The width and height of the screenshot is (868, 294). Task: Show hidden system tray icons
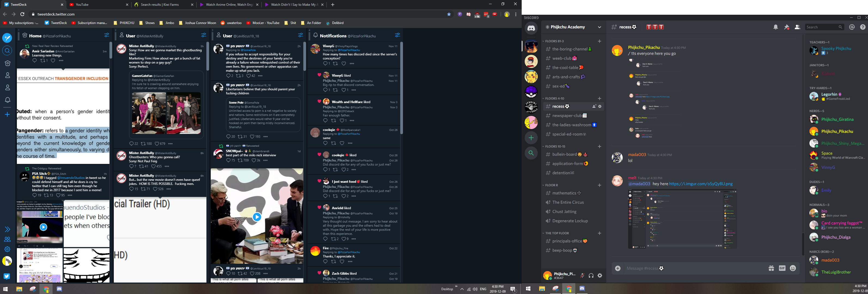tap(462, 289)
